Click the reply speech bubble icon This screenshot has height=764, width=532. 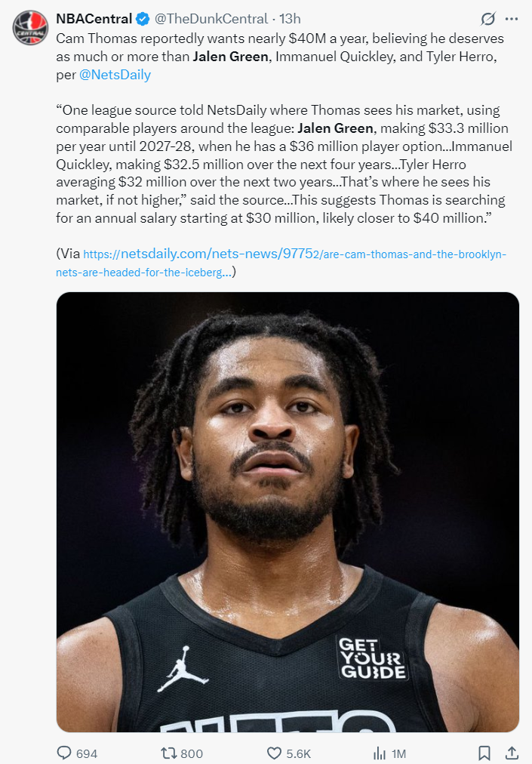[65, 753]
